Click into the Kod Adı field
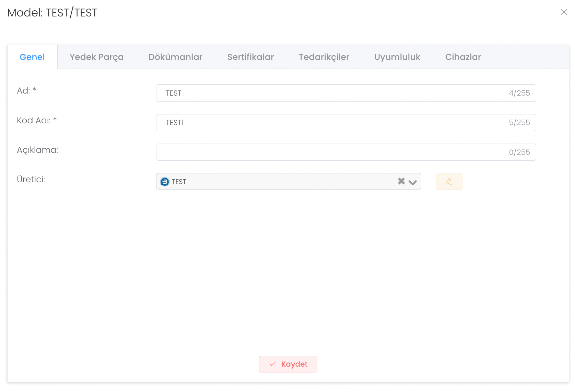This screenshot has height=392, width=575. point(329,123)
